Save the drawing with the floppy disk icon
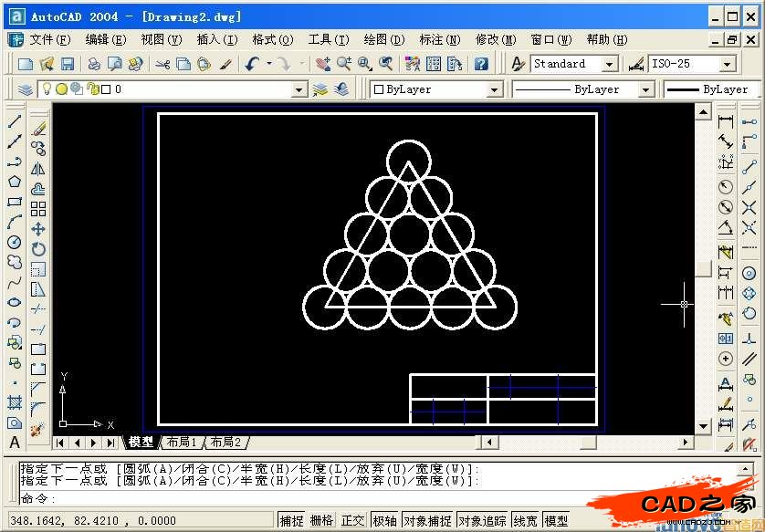Viewport: 765px width, 532px height. point(67,64)
